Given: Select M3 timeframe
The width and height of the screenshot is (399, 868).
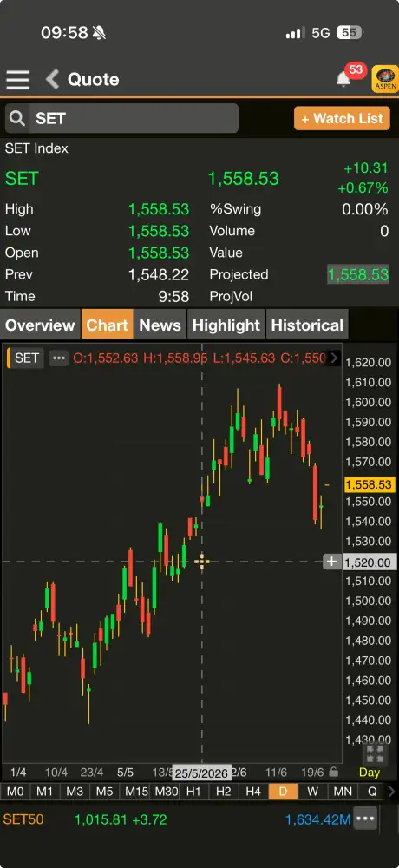Looking at the screenshot, I should click(x=75, y=792).
